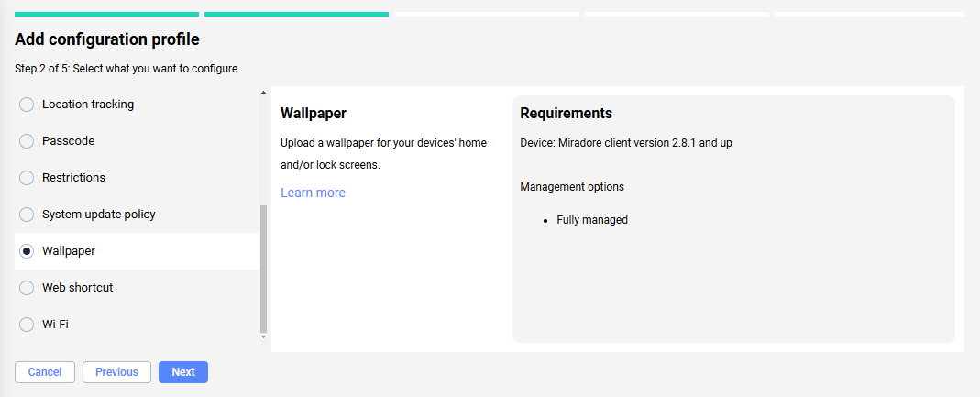This screenshot has width=980, height=397.
Task: Click the second wizard progress step bar
Action: tap(296, 14)
